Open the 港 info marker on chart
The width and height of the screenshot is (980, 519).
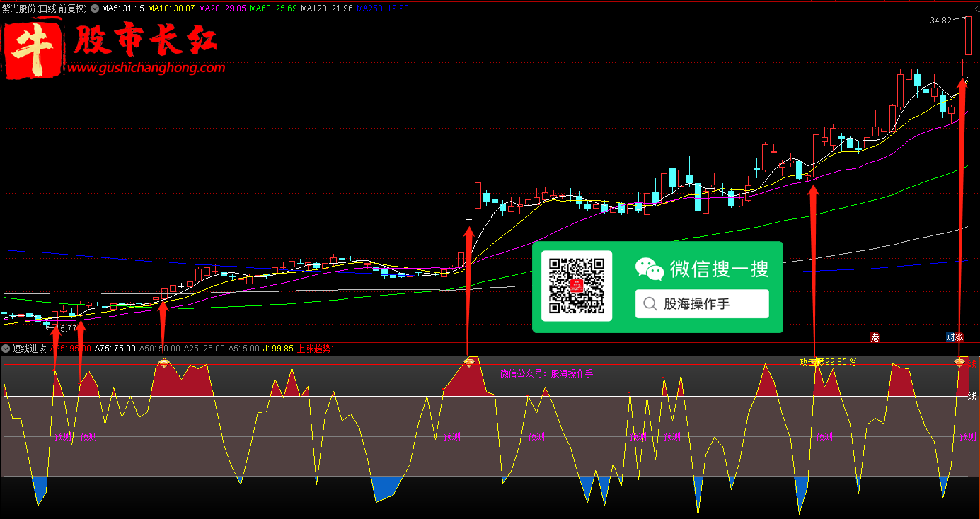point(875,337)
